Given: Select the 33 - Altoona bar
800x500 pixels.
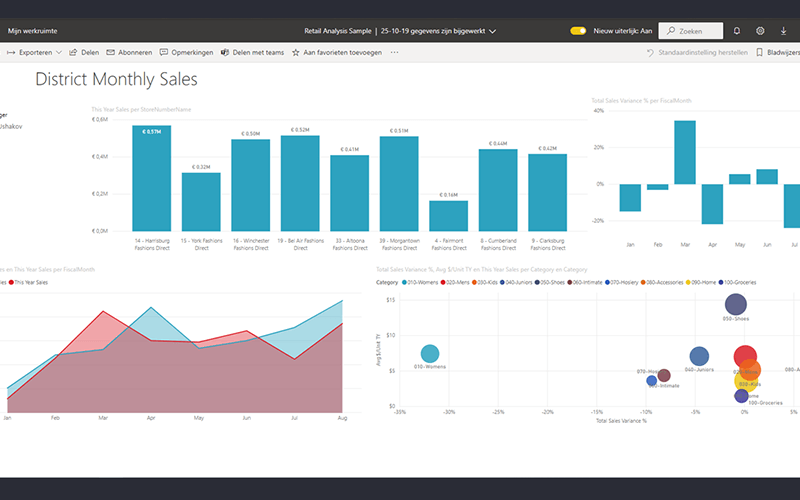Looking at the screenshot, I should point(349,193).
